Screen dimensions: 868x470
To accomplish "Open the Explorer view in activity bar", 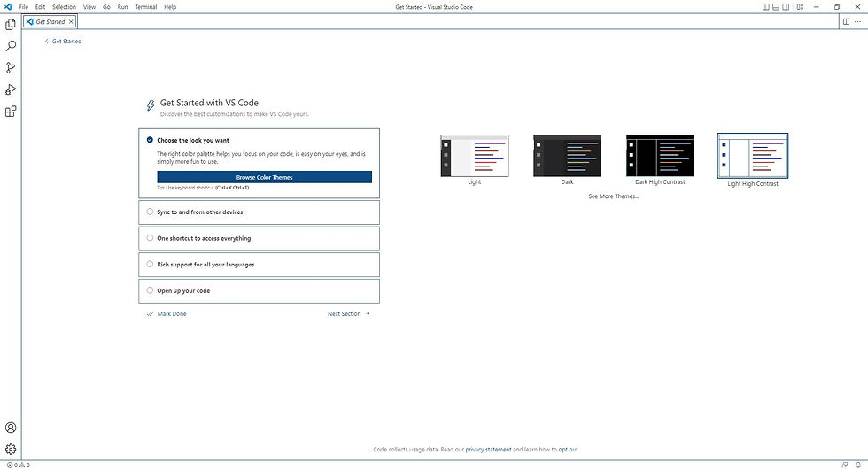I will pyautogui.click(x=11, y=24).
